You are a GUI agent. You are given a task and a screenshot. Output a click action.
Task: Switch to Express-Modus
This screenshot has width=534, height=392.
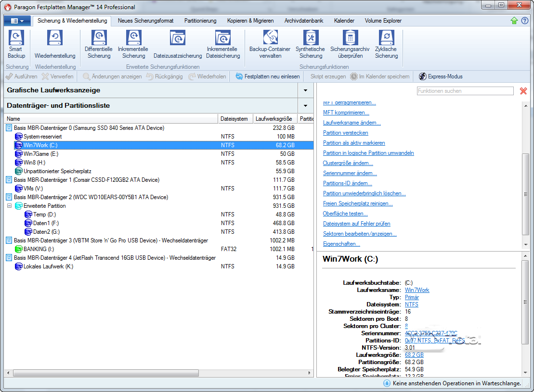coord(441,76)
